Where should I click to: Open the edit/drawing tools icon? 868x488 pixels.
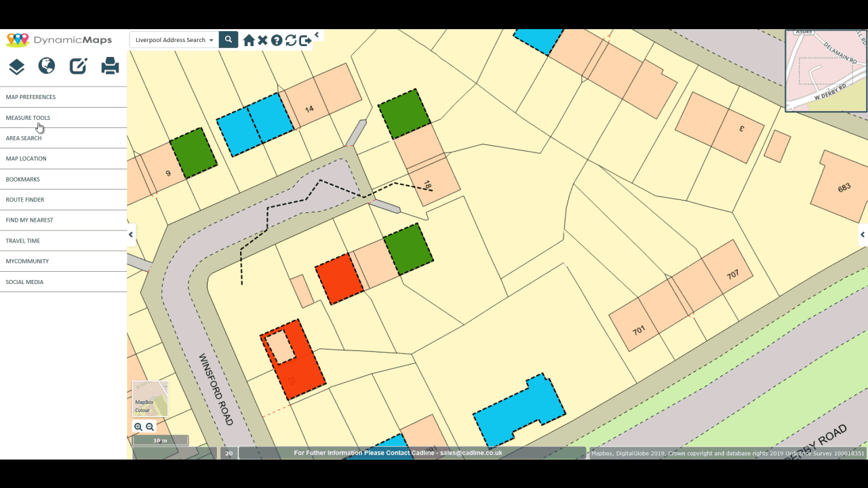point(78,66)
